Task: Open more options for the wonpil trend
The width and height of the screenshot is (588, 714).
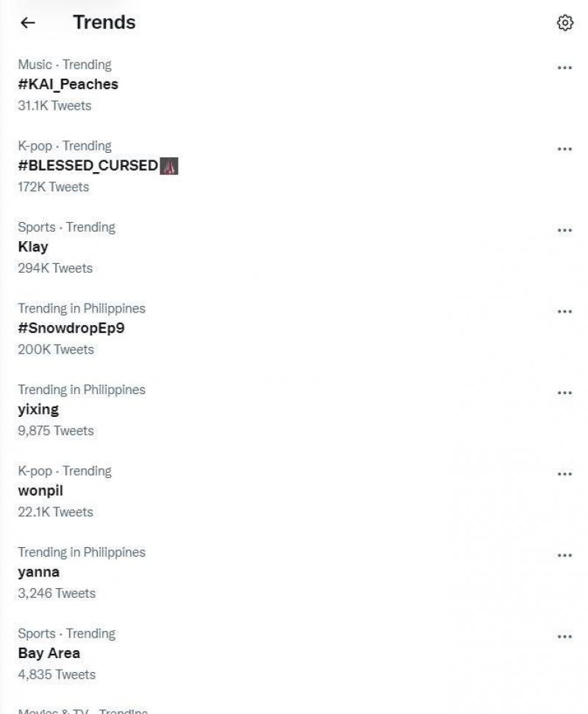Action: coord(564,474)
